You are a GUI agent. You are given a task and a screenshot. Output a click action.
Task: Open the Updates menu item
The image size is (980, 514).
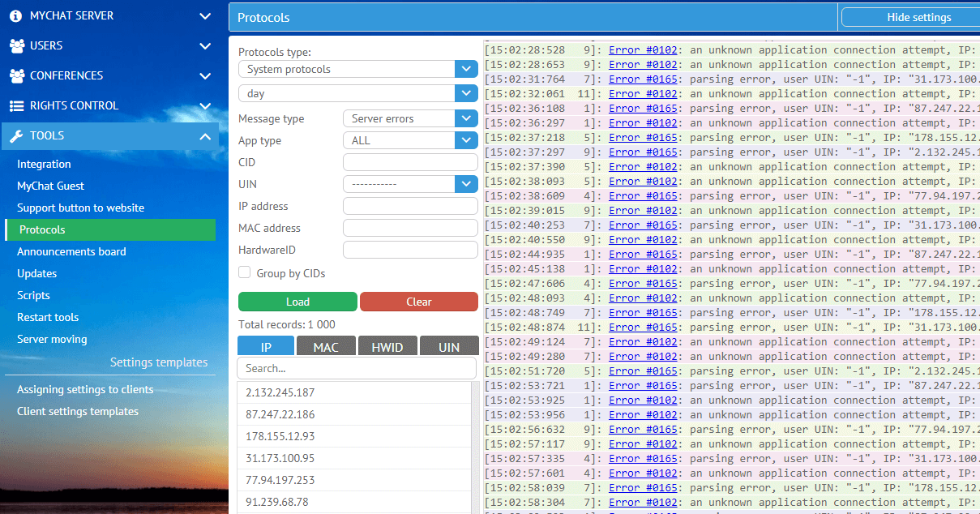click(36, 273)
